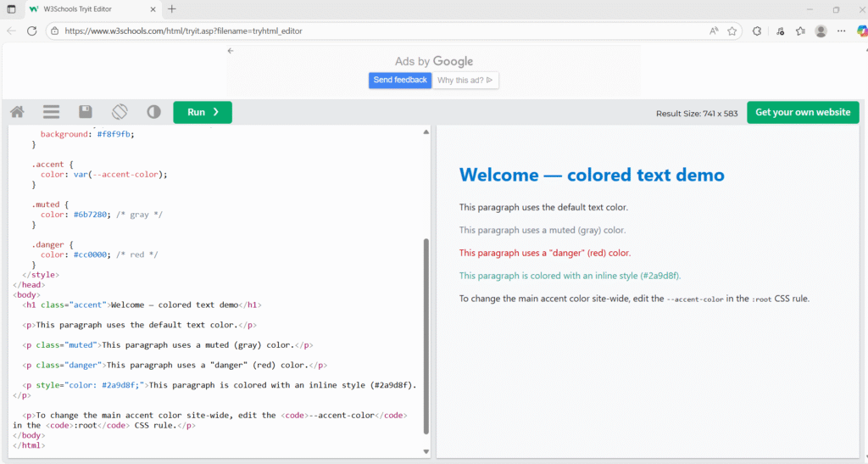This screenshot has width=868, height=464.
Task: Run the code with the green Run button
Action: pyautogui.click(x=203, y=112)
